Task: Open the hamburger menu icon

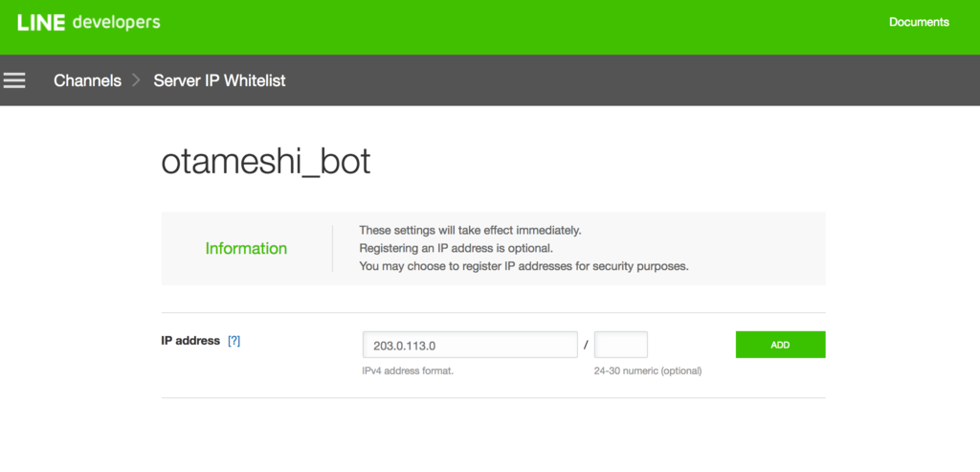Action: (x=14, y=80)
